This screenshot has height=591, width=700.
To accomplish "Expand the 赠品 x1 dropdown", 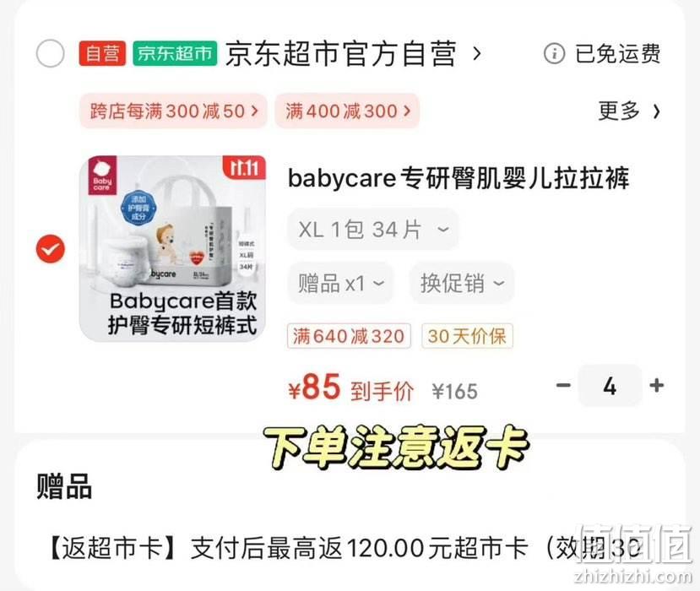I will coord(340,283).
